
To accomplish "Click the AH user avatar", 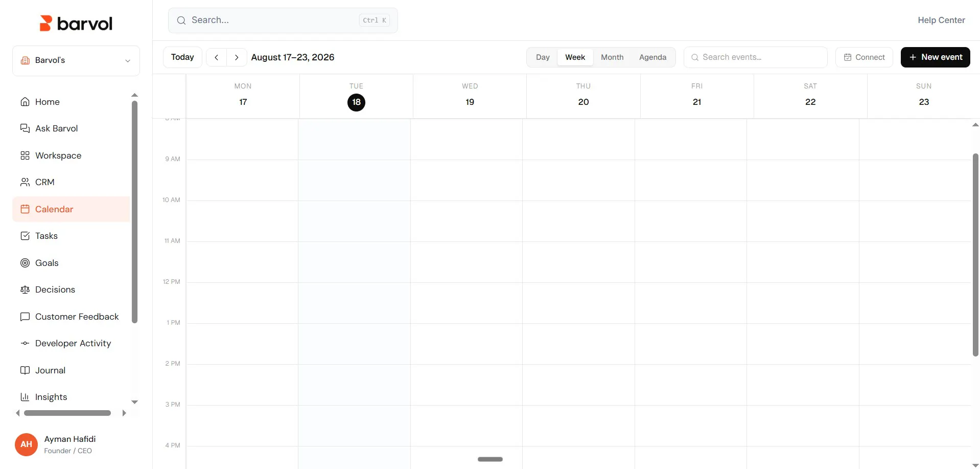I will coord(26,444).
